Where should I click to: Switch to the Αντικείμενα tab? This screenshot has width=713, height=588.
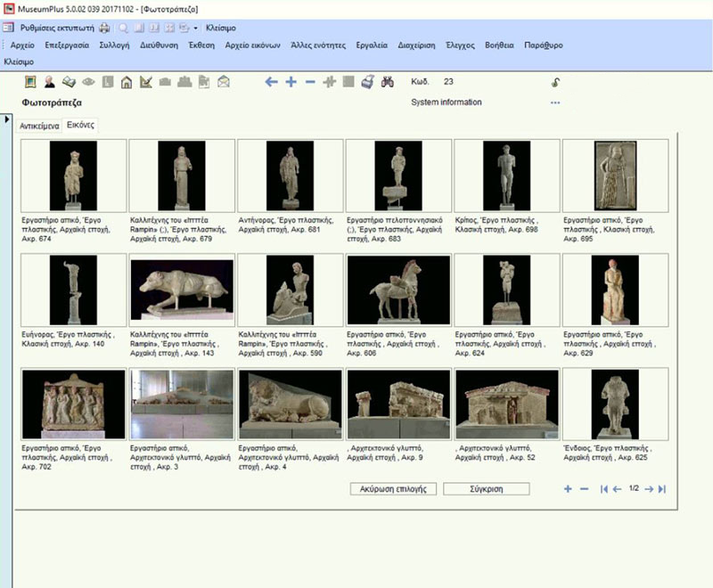click(x=39, y=127)
